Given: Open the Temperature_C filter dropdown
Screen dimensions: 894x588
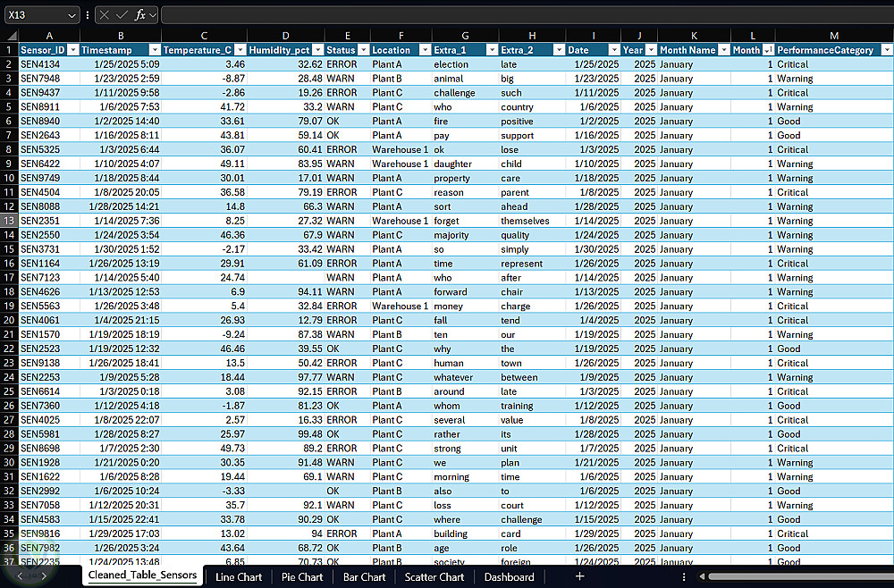Looking at the screenshot, I should coord(240,50).
